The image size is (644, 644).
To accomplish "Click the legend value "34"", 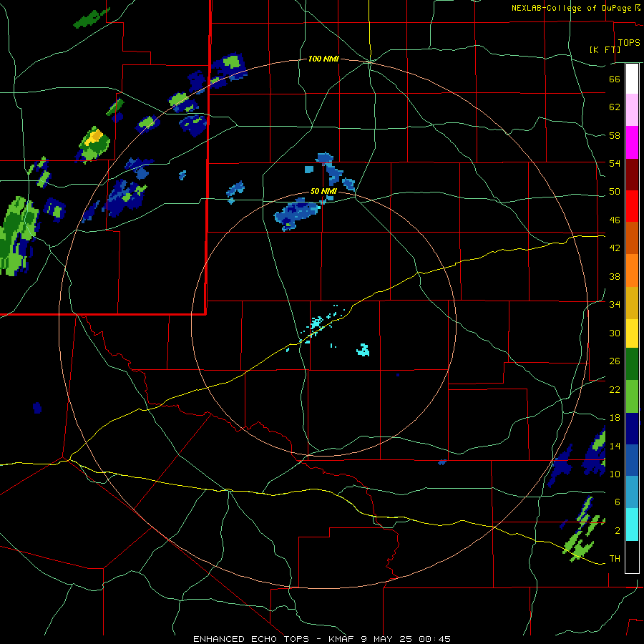I will click(615, 305).
